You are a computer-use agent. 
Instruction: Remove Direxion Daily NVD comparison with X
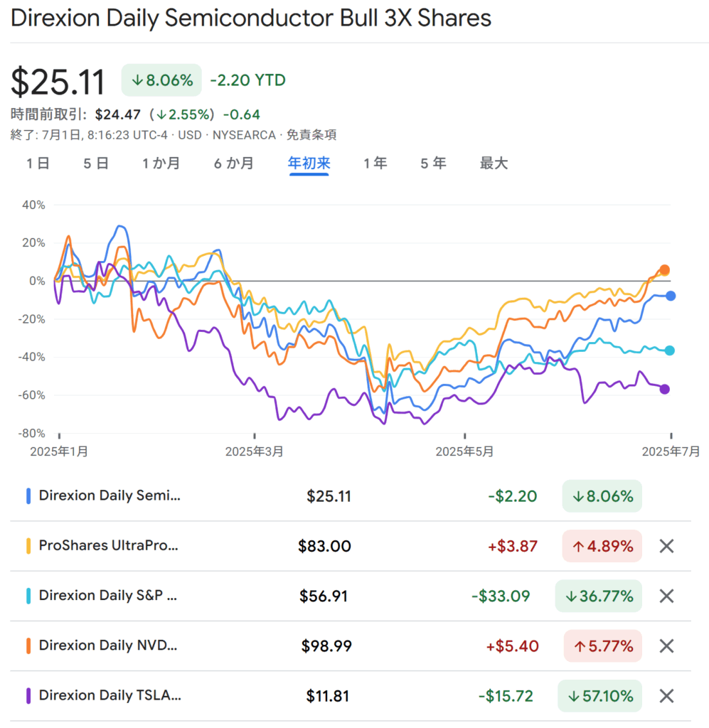click(x=666, y=646)
